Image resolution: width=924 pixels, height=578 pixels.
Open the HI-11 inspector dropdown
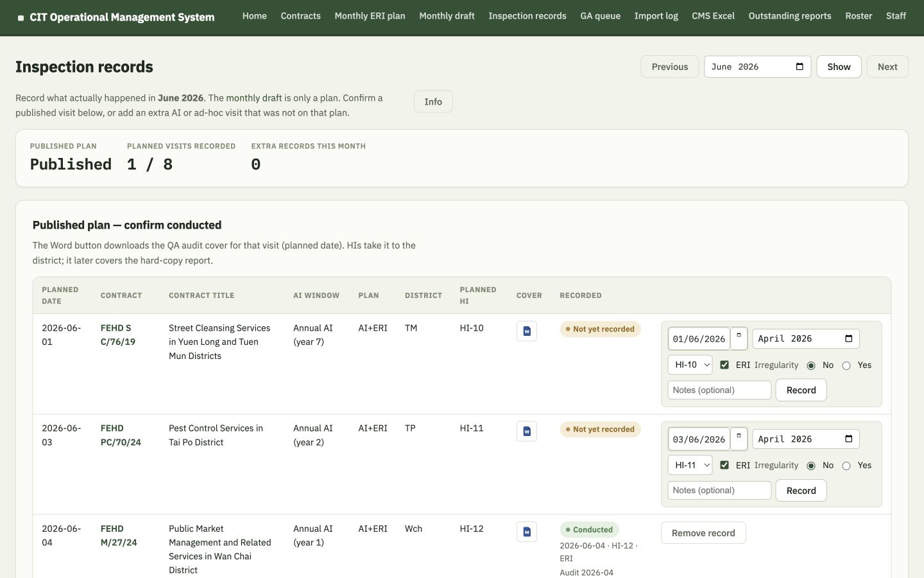pyautogui.click(x=690, y=465)
